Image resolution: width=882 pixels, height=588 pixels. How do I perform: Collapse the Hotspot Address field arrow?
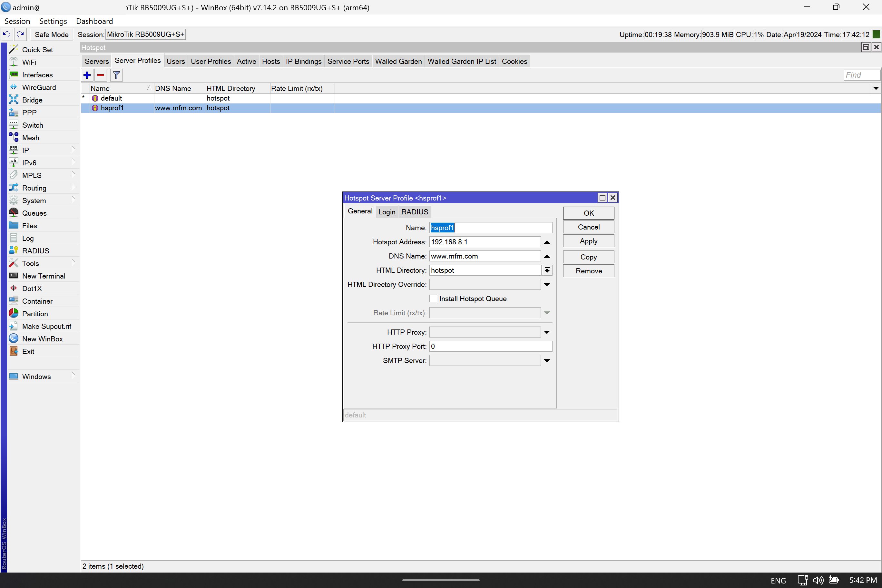(x=547, y=242)
